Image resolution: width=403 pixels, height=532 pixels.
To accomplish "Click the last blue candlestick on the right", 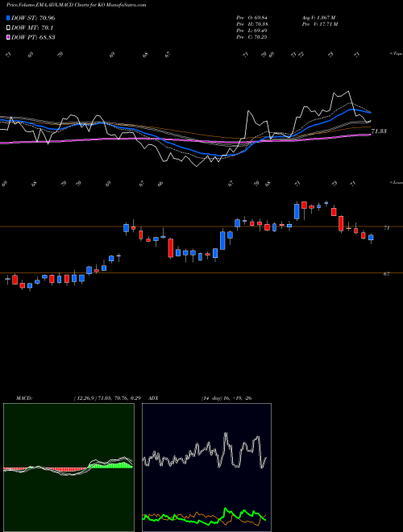I will coord(371,238).
